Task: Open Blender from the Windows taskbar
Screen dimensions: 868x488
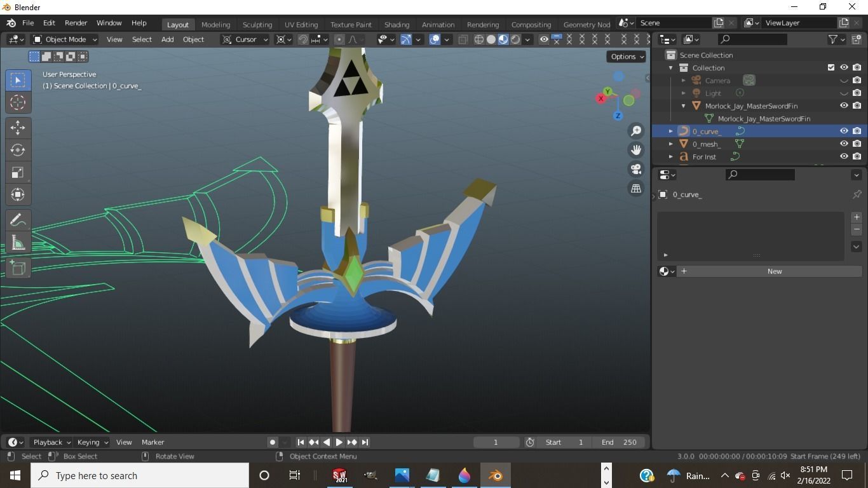Action: pos(496,475)
